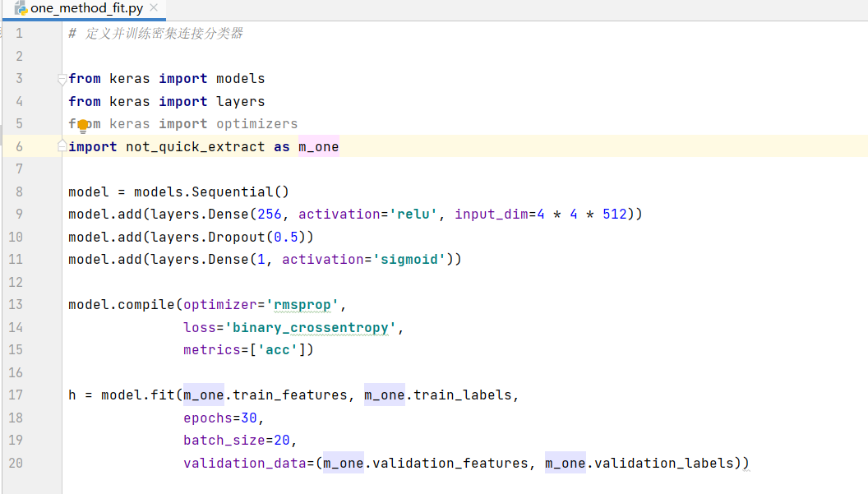Click the epochs value 30
This screenshot has height=494, width=868.
pos(249,418)
